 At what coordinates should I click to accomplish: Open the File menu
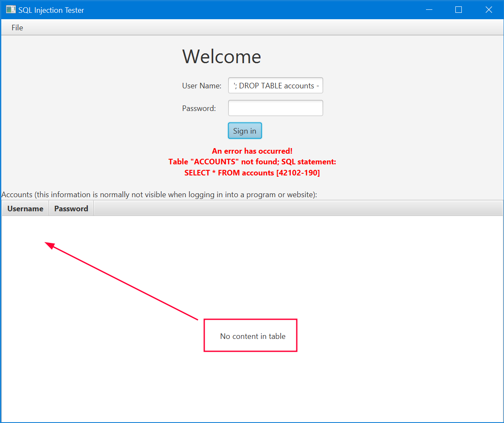tap(17, 28)
